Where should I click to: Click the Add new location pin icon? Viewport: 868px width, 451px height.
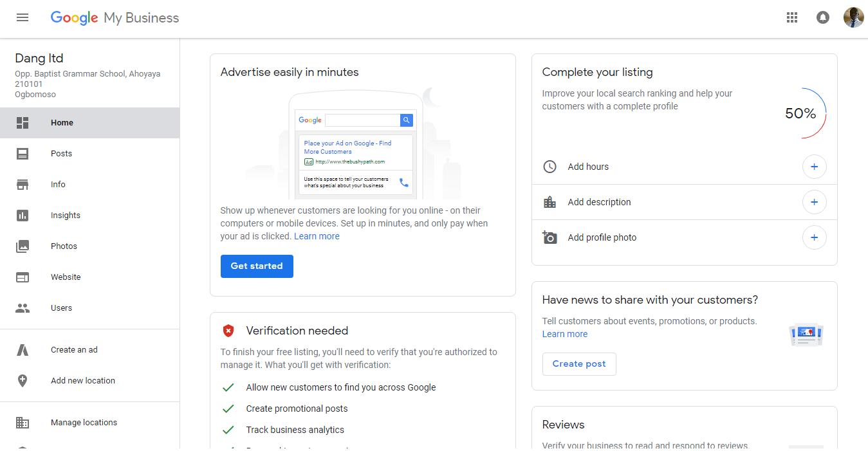point(23,381)
